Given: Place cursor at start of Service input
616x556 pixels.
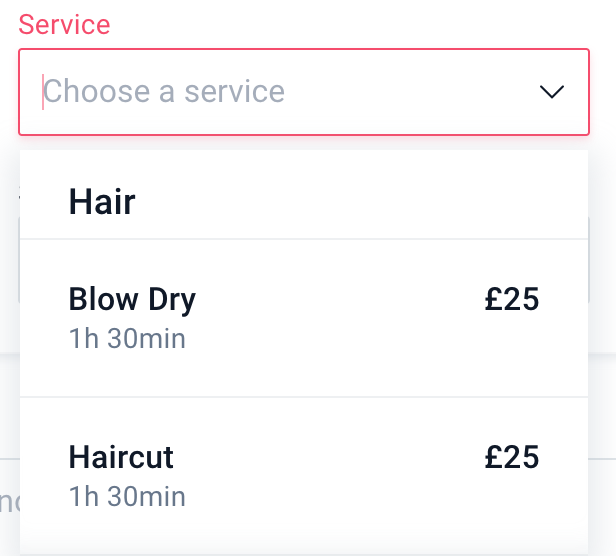Looking at the screenshot, I should [x=44, y=92].
